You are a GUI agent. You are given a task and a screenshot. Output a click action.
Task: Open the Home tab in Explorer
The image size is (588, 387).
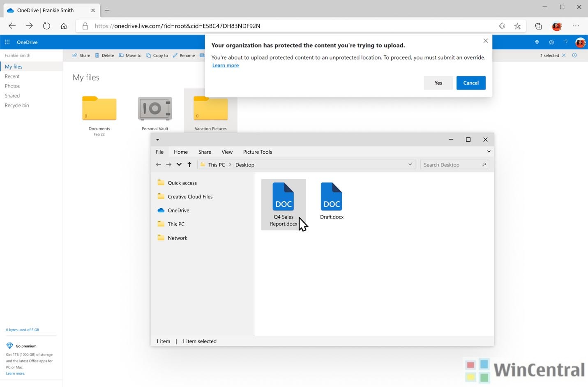point(181,152)
